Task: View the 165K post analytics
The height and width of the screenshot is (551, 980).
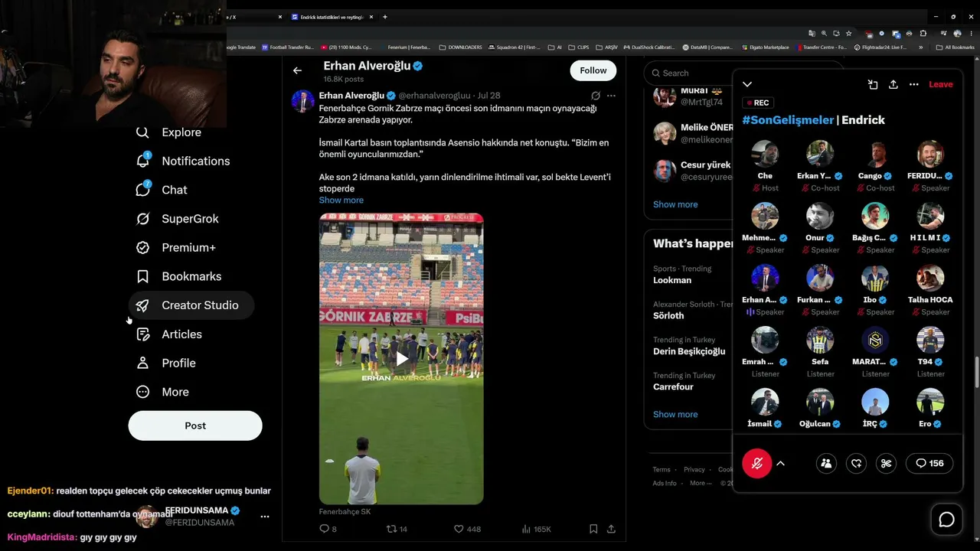Action: [536, 529]
